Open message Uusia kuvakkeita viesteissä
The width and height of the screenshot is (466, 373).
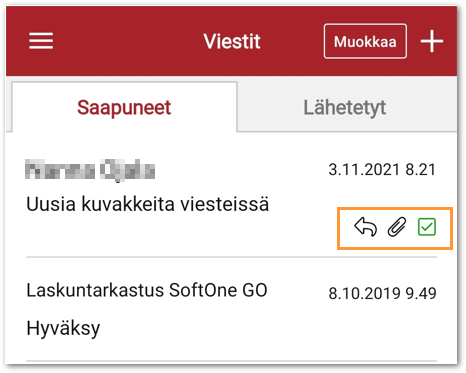(x=147, y=204)
